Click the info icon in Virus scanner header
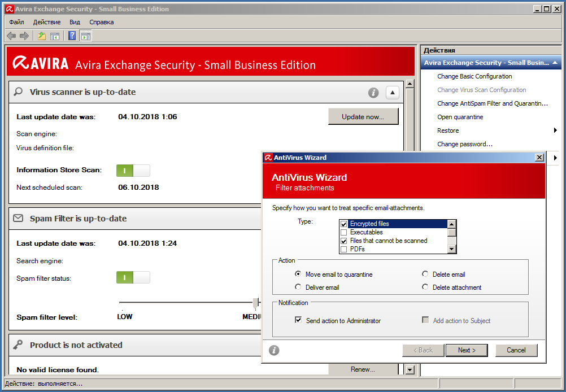The height and width of the screenshot is (392, 566). pyautogui.click(x=373, y=93)
